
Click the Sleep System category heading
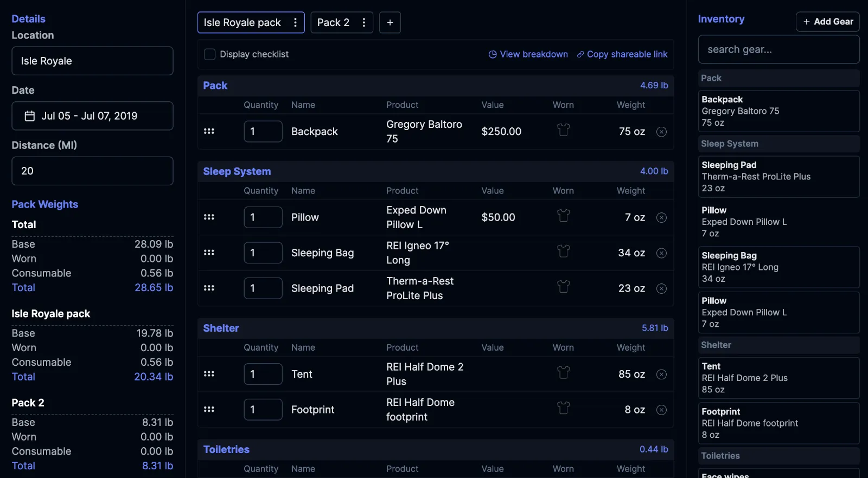point(237,171)
